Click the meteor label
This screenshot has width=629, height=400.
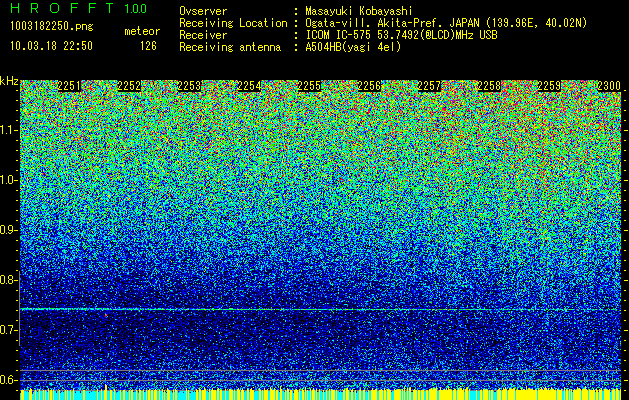[142, 31]
